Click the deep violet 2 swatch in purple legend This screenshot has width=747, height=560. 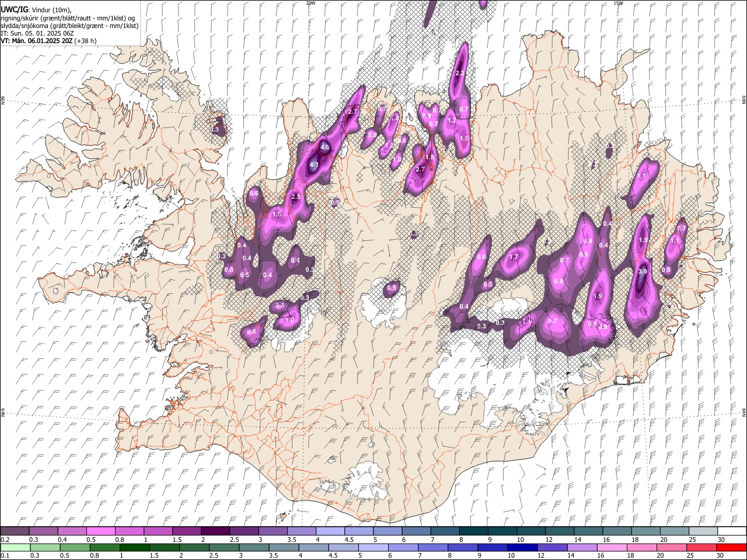(215, 531)
